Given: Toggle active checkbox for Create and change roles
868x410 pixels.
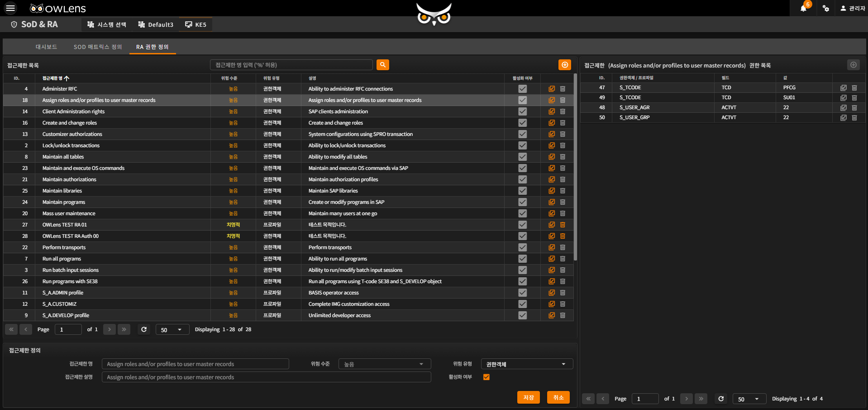Looking at the screenshot, I should (523, 123).
